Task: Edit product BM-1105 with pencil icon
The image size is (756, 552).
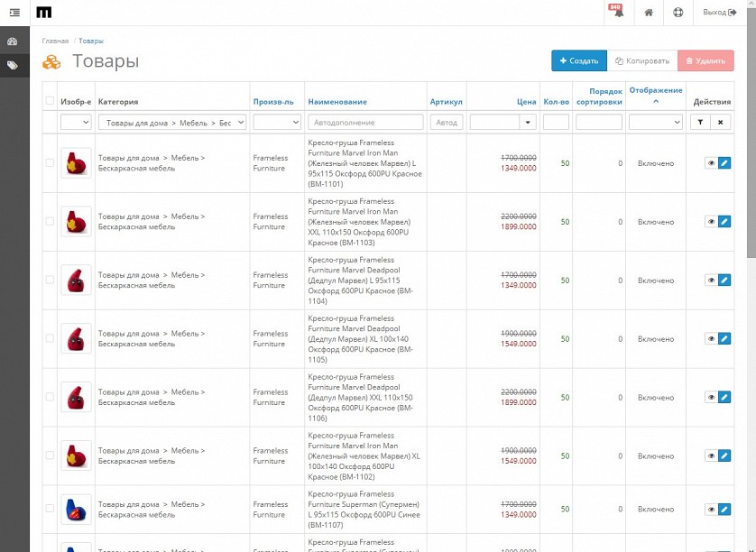Action: pyautogui.click(x=724, y=338)
